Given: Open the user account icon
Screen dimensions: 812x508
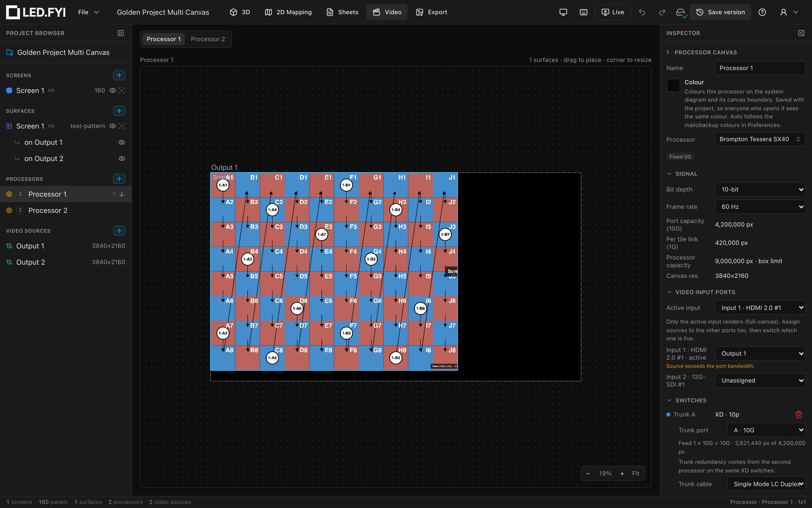Looking at the screenshot, I should click(784, 12).
